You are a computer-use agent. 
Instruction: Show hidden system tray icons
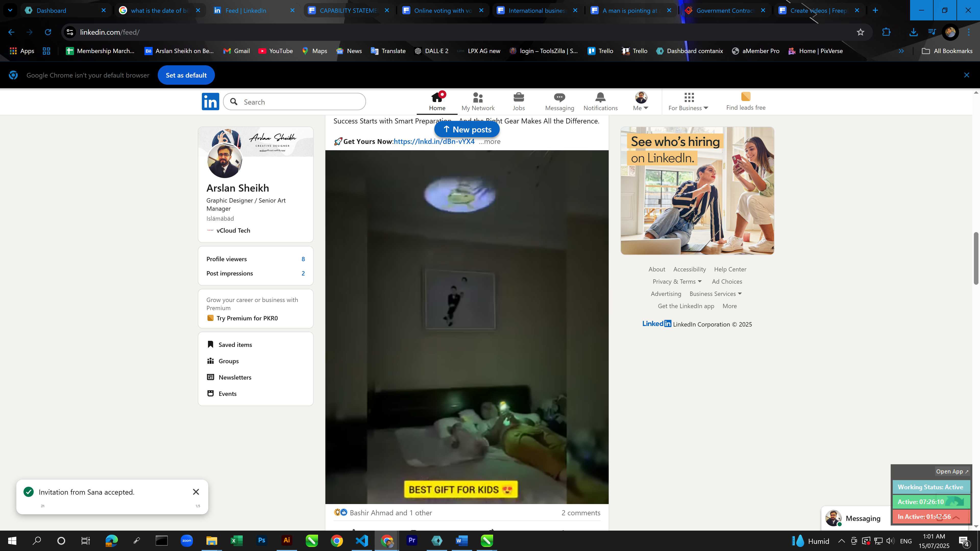pos(841,541)
